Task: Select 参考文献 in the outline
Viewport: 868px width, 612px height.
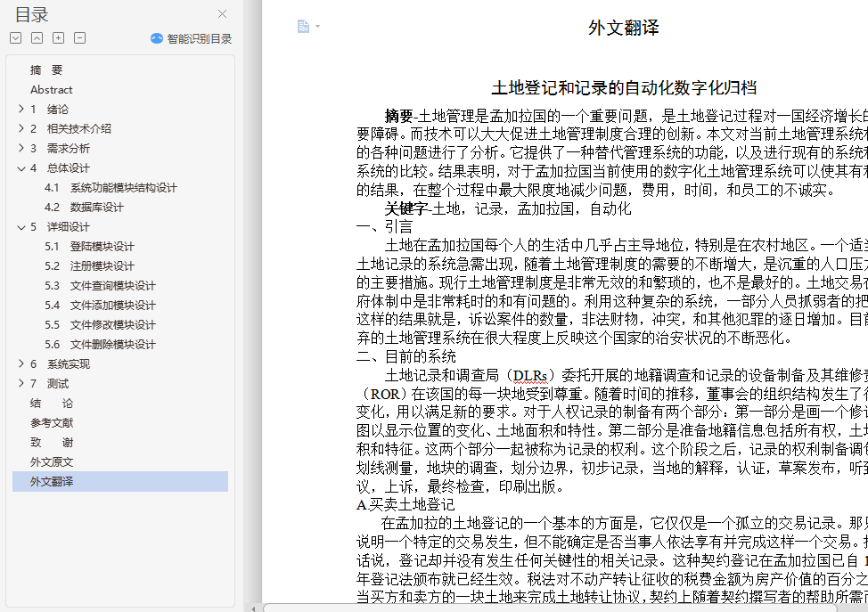Action: (x=52, y=423)
